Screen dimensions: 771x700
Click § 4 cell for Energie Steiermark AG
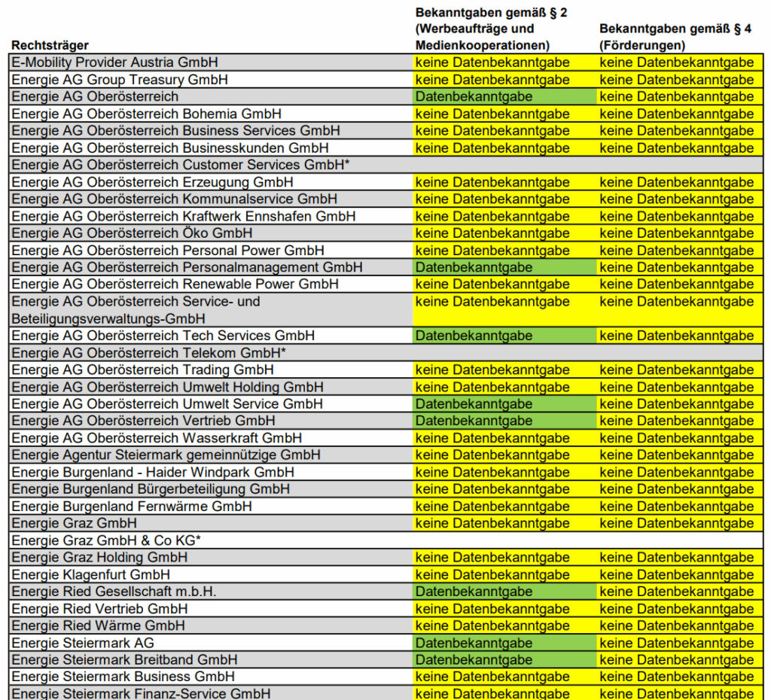click(x=680, y=643)
